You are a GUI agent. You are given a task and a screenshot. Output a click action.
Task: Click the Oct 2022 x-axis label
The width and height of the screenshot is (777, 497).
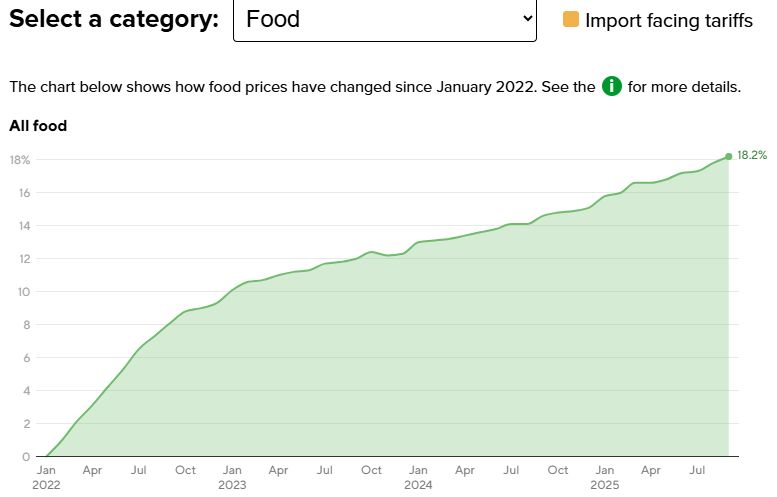(185, 470)
